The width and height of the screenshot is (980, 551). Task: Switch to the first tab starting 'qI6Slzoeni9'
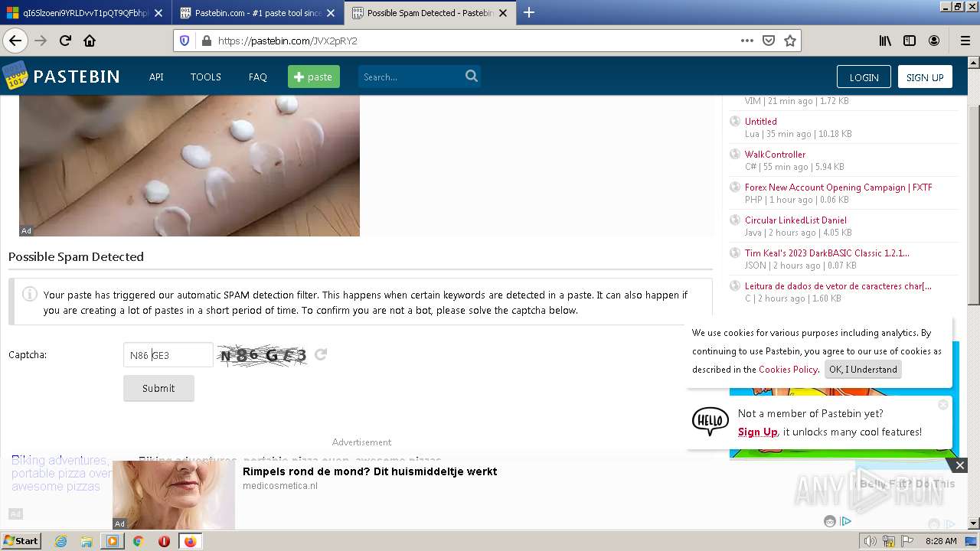point(85,13)
